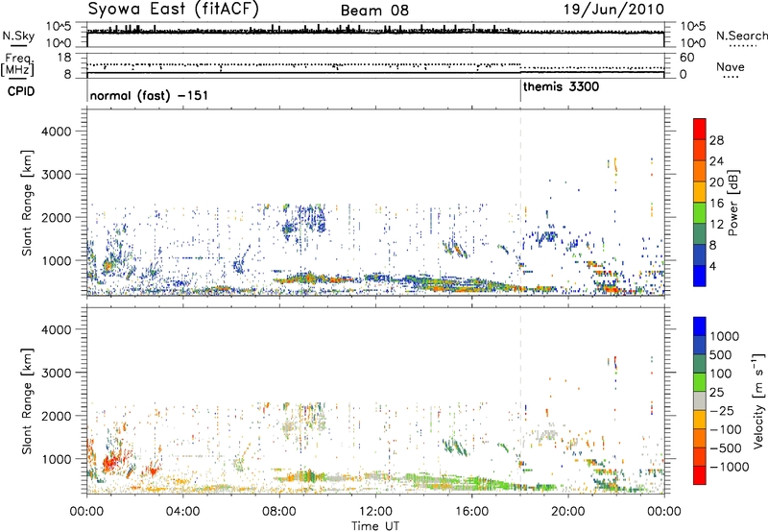Click the blue 1000 velocity color segment

coord(700,326)
